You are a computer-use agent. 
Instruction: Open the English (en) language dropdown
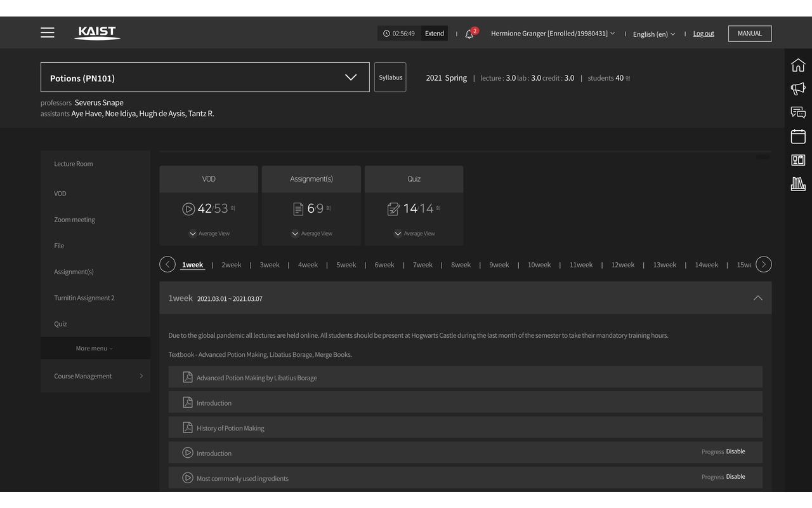[654, 34]
